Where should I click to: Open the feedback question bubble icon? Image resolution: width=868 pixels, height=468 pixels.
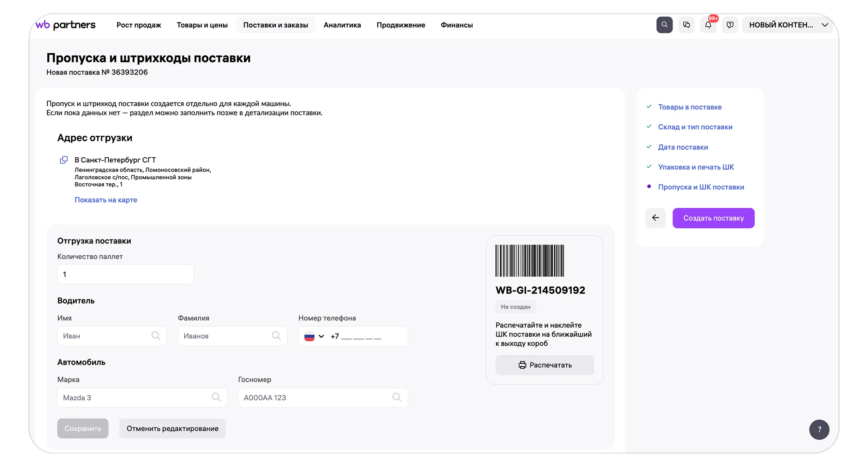click(730, 25)
